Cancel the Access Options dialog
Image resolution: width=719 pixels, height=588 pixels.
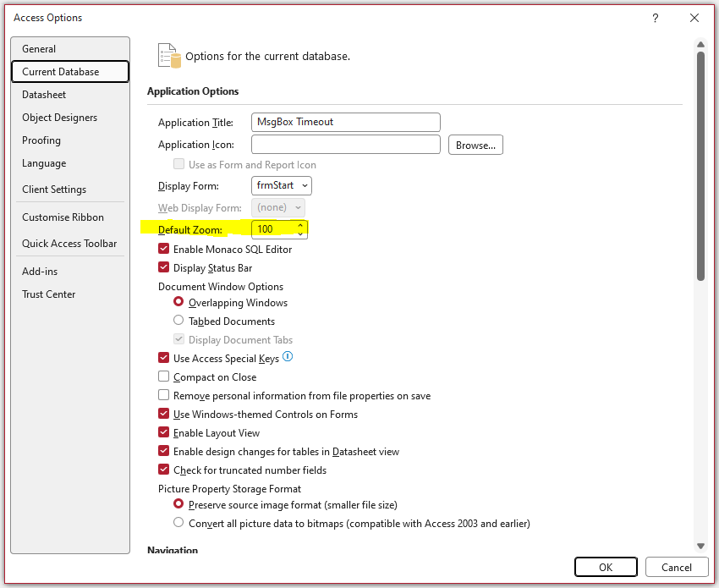pos(676,567)
